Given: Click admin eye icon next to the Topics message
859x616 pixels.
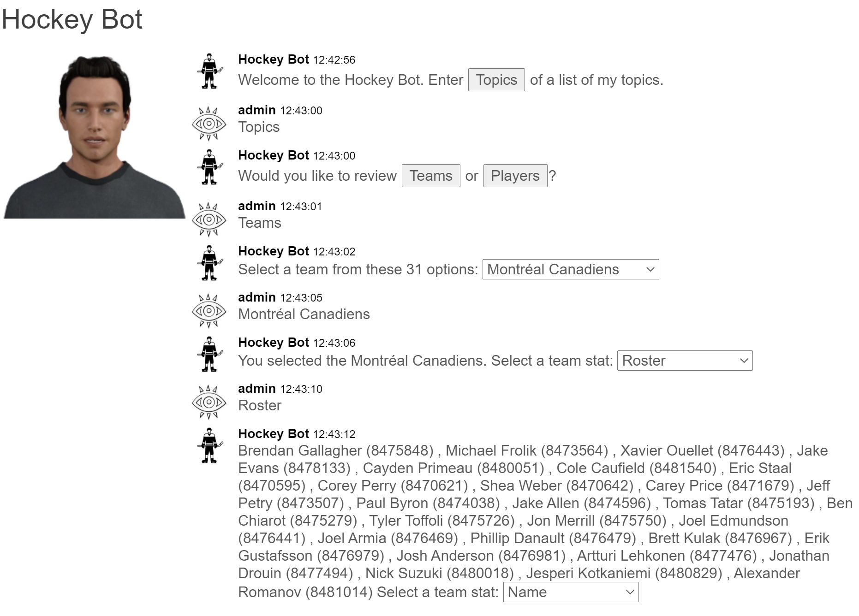Looking at the screenshot, I should [x=209, y=124].
